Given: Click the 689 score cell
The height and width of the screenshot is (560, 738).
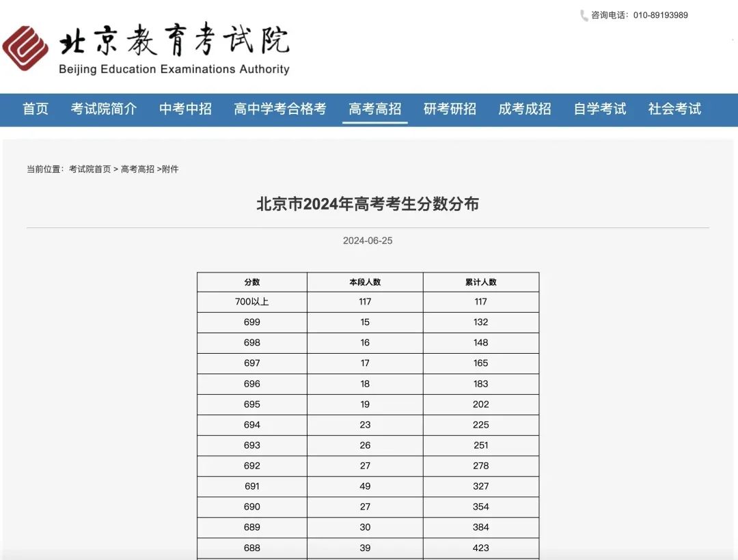Looking at the screenshot, I should click(x=251, y=527).
